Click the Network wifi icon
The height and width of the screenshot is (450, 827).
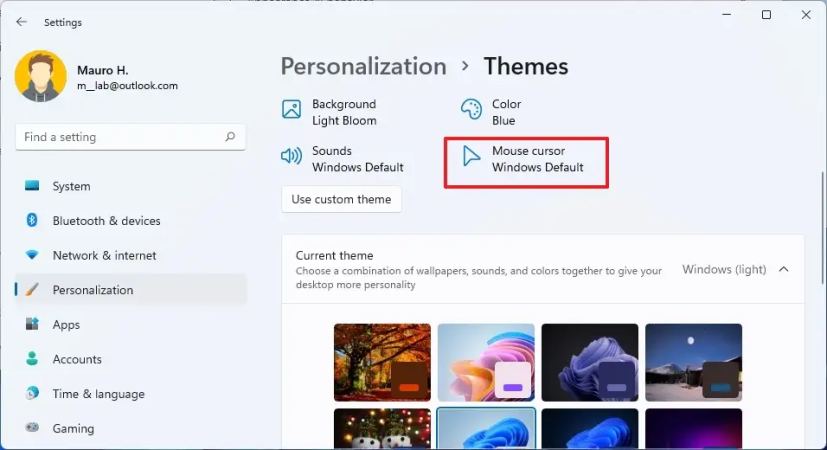[x=32, y=255]
